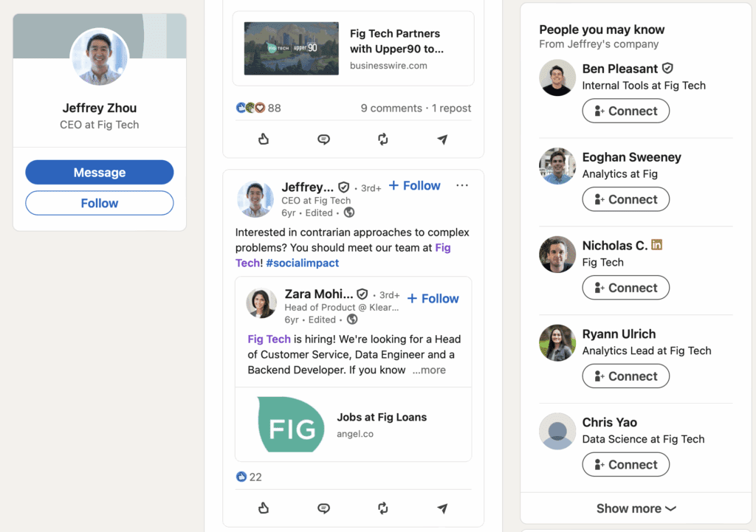Screen dimensions: 756x532
Task: Send the Upper90 post via share icon
Action: 442,139
